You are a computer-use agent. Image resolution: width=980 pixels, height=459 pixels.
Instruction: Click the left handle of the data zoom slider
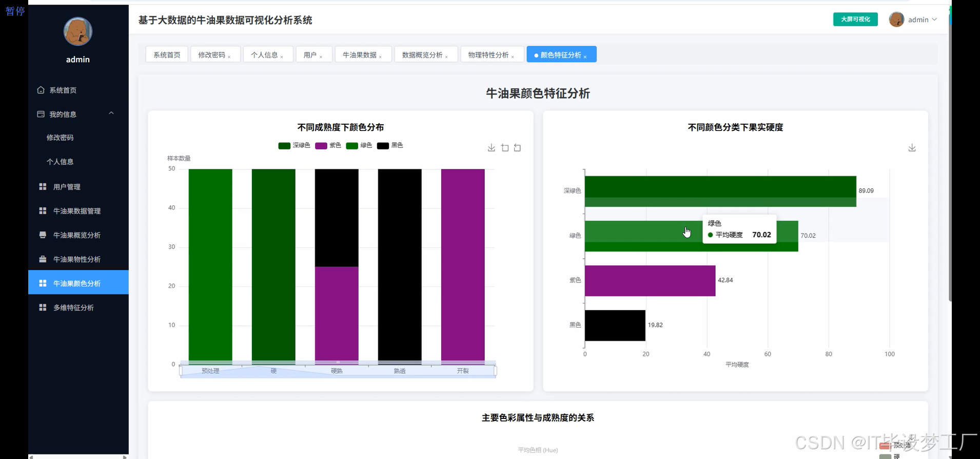click(181, 371)
